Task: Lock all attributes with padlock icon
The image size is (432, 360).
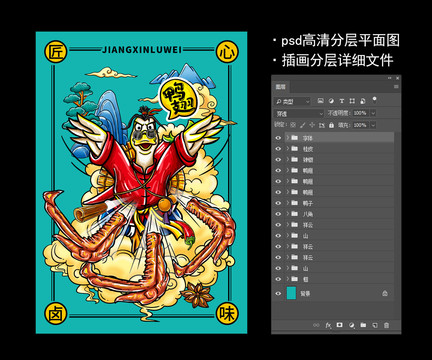Action: (x=331, y=125)
